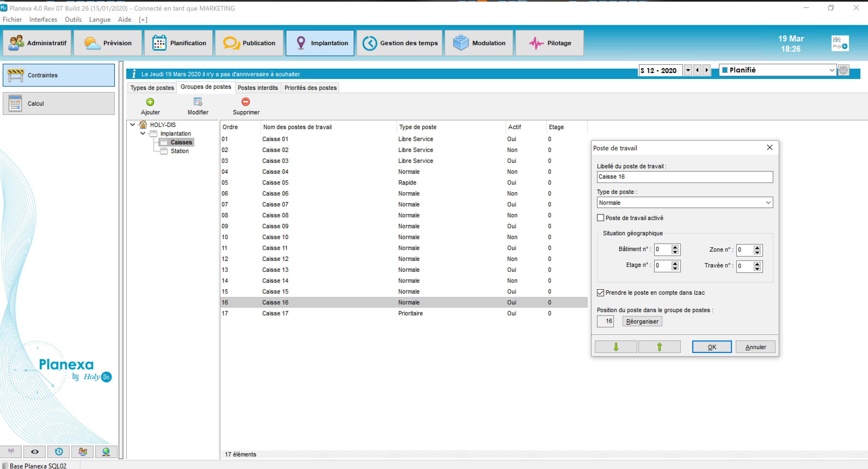Open Gestion des temps module
This screenshot has width=868, height=469.
pyautogui.click(x=399, y=43)
